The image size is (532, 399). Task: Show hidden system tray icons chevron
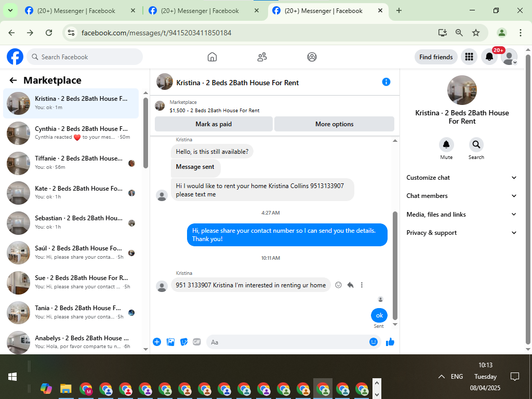442,377
